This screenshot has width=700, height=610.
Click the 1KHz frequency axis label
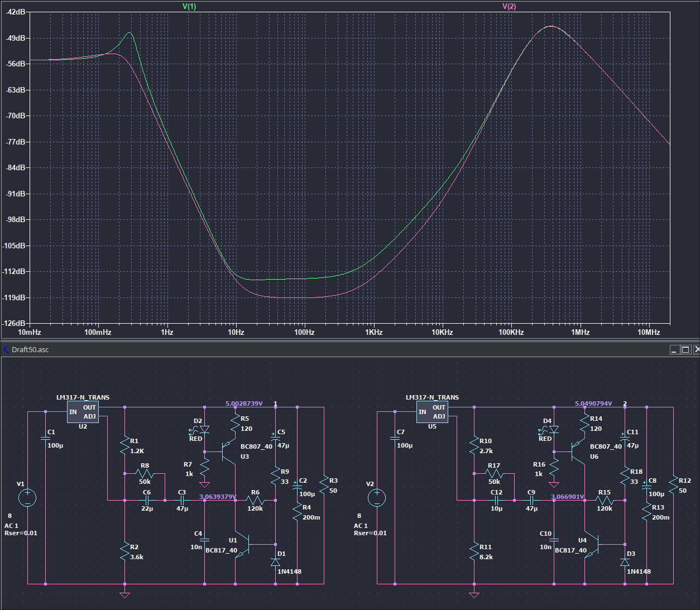point(374,332)
